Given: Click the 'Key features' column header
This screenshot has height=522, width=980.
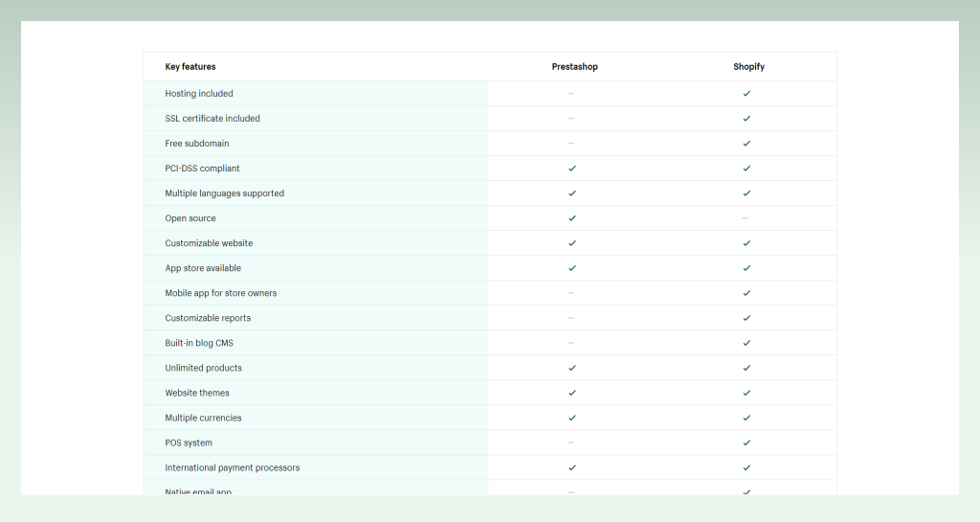Looking at the screenshot, I should pos(190,67).
